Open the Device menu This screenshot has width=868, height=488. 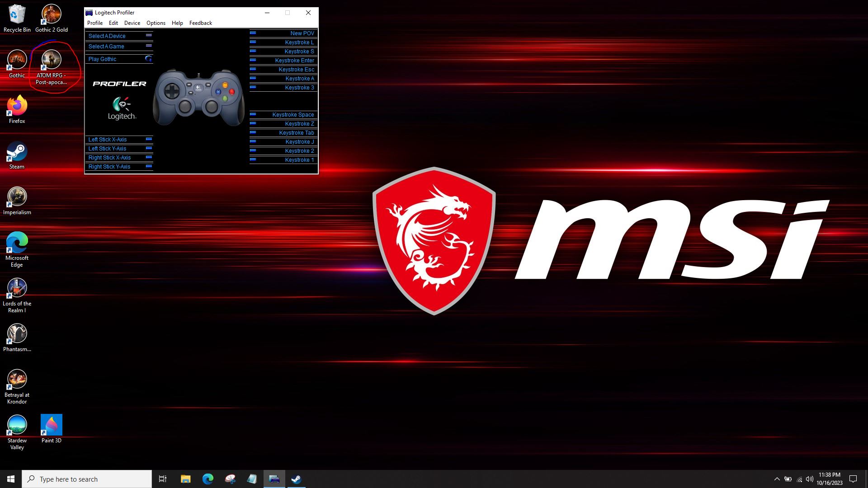click(x=132, y=23)
